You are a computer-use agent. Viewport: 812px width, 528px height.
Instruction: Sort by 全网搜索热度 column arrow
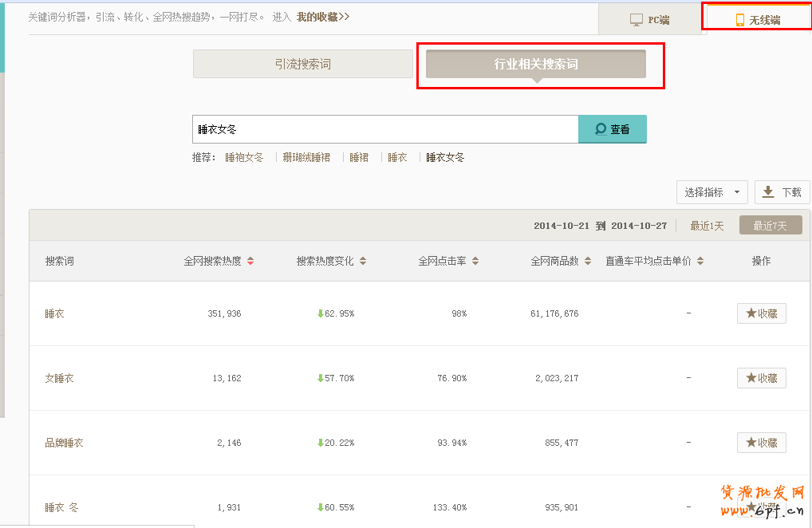250,262
